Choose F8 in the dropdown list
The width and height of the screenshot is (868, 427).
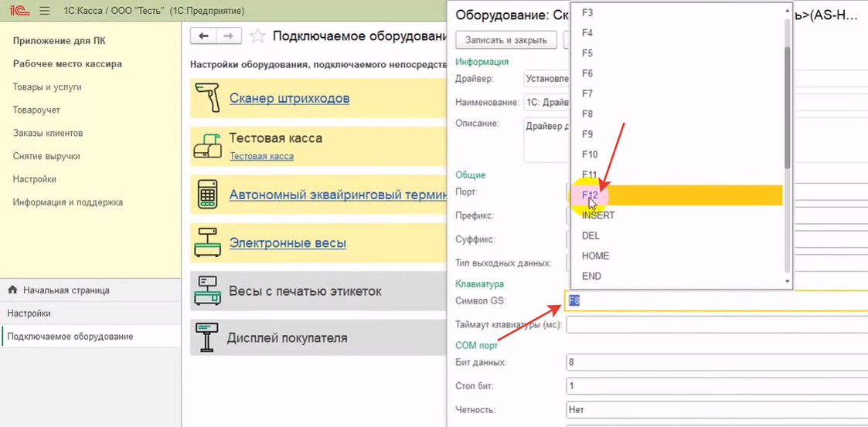click(x=678, y=114)
